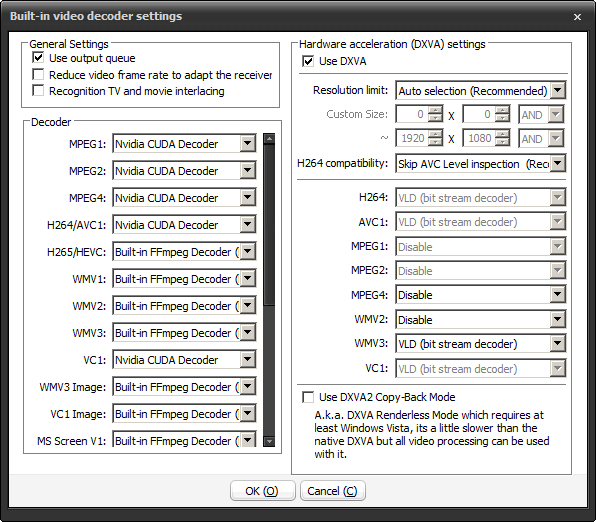The image size is (596, 522).
Task: Toggle Use output queue checkbox
Action: click(x=38, y=57)
